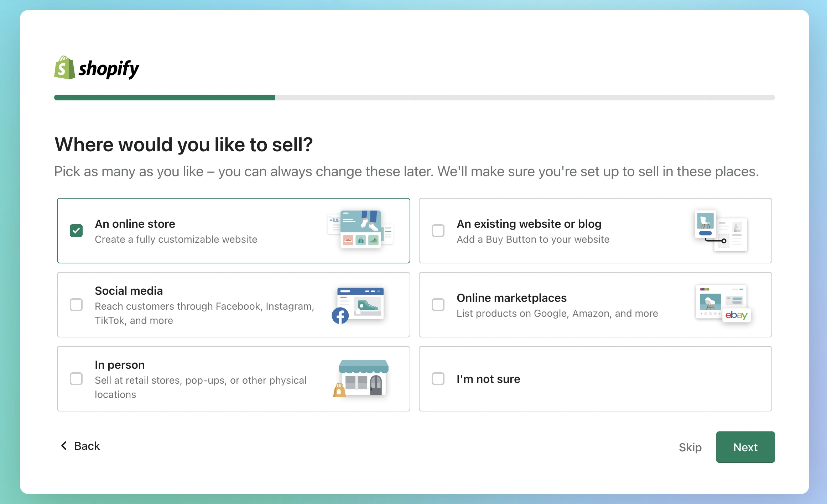Viewport: 827px width, 504px height.
Task: Skip this setup step
Action: [x=690, y=447]
